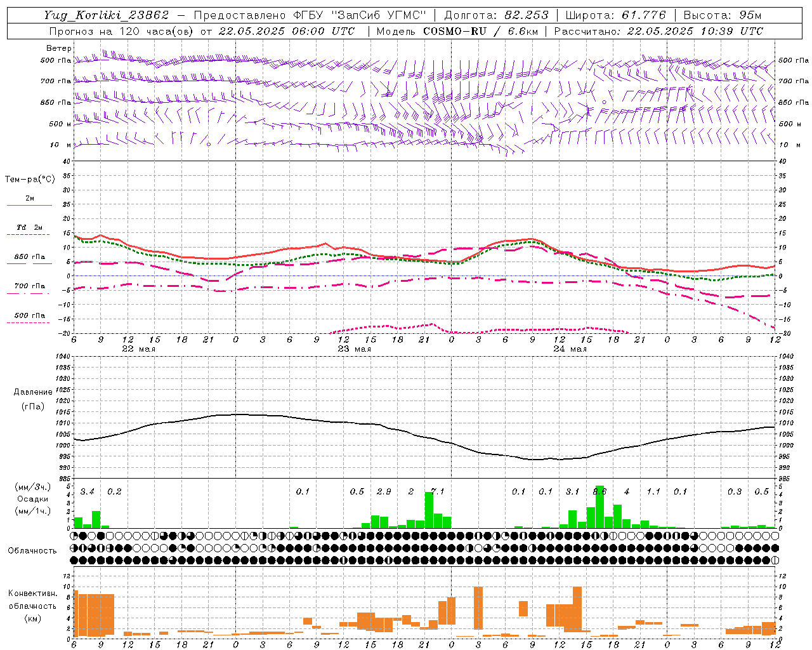Click the 0.2 precipitation total
The width and height of the screenshot is (812, 650).
pyautogui.click(x=114, y=491)
